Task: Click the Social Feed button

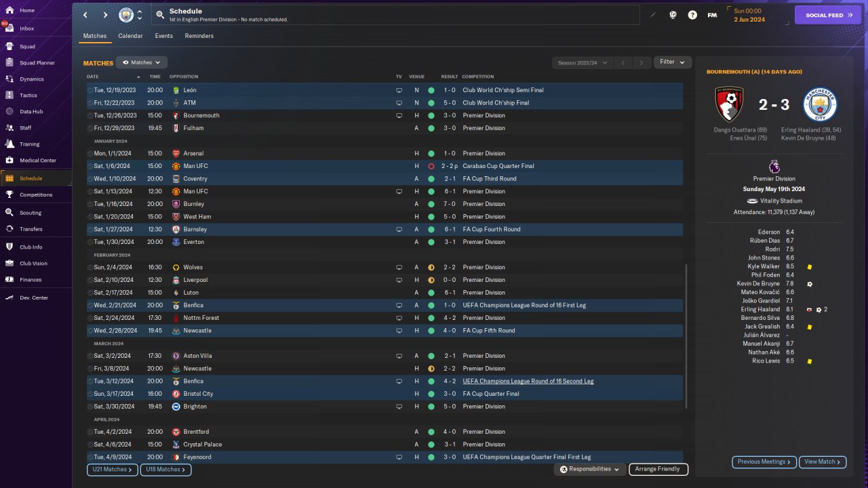Action: click(827, 15)
